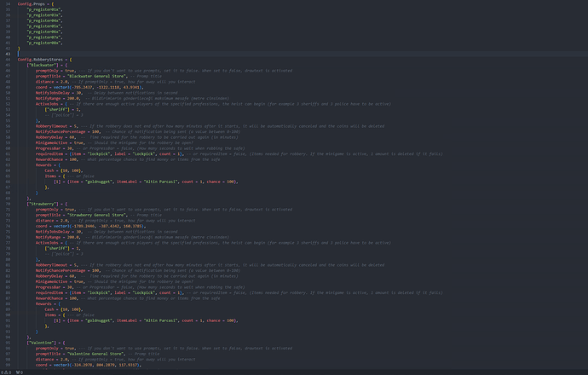Click the "p_register01x" string
The width and height of the screenshot is (588, 375).
pyautogui.click(x=43, y=9)
